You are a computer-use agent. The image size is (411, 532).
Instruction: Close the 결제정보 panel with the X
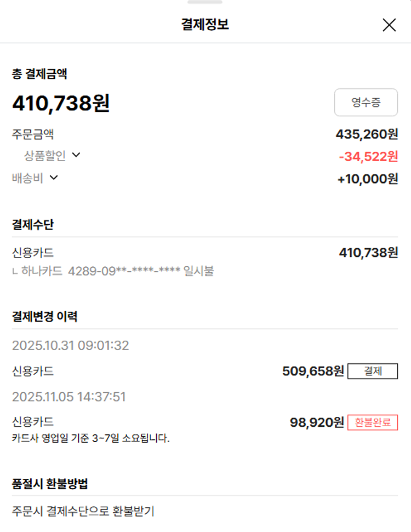pos(389,25)
